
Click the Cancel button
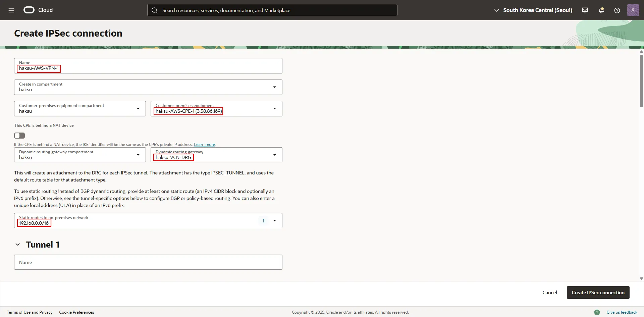pyautogui.click(x=549, y=293)
